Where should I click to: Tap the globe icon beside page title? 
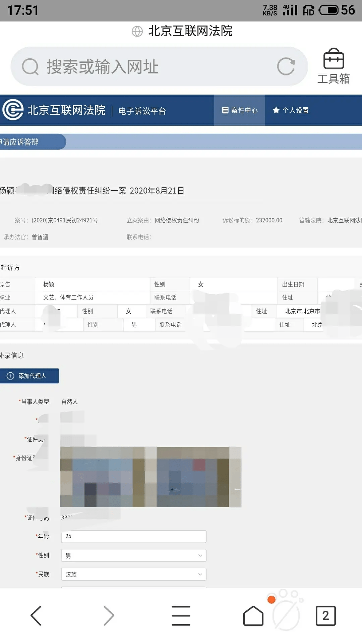[x=137, y=31]
